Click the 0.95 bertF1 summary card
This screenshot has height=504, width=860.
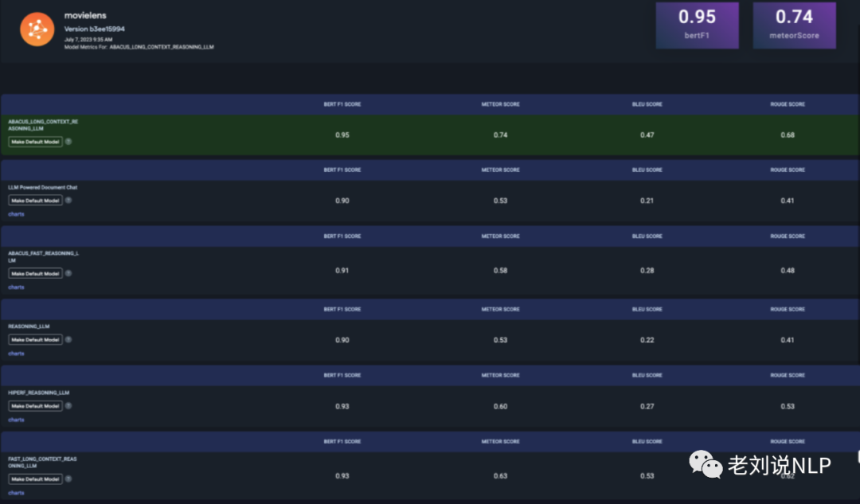coord(697,25)
